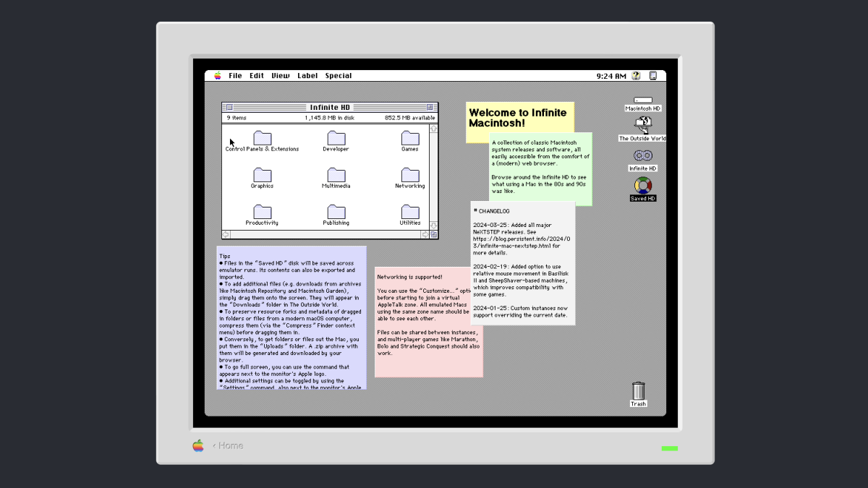Click the CHANGELOG sticky note

(523, 263)
